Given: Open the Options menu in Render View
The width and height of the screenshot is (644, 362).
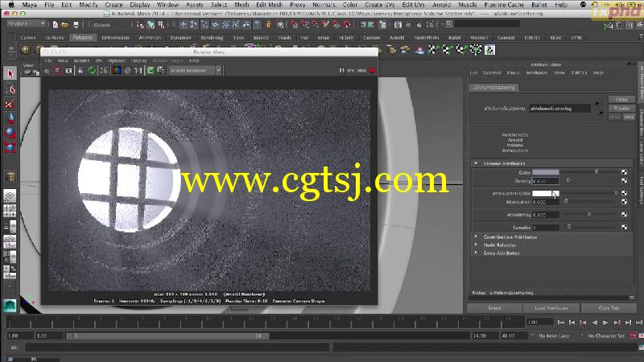Looking at the screenshot, I should click(116, 61).
